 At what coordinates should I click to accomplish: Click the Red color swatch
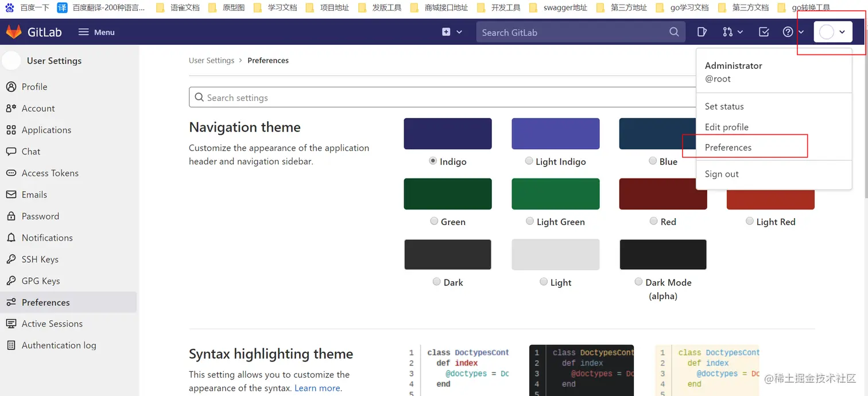point(663,194)
